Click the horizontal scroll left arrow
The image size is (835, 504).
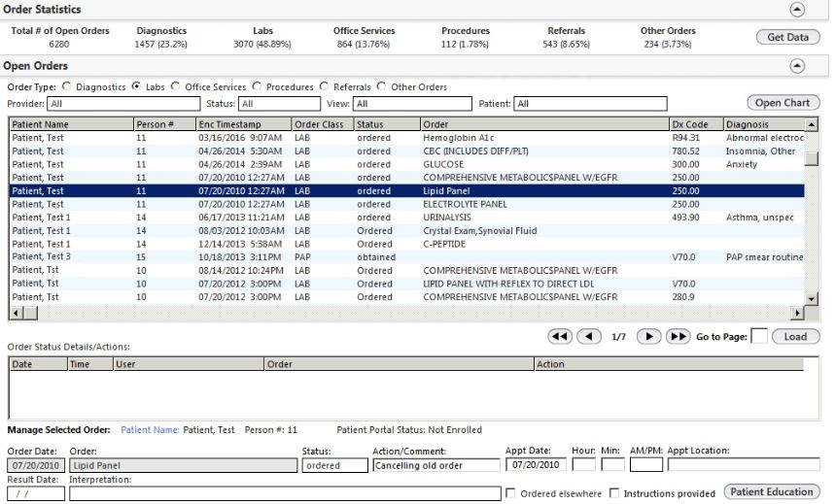16,313
